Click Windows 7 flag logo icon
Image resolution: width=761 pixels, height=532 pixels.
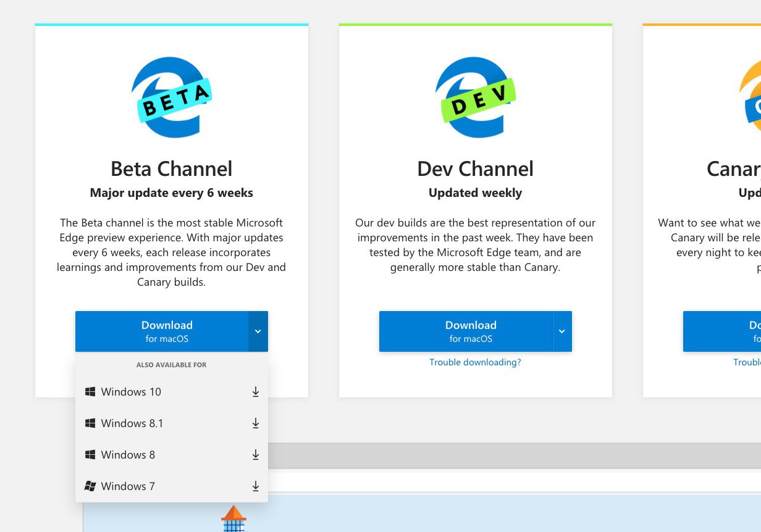point(90,486)
